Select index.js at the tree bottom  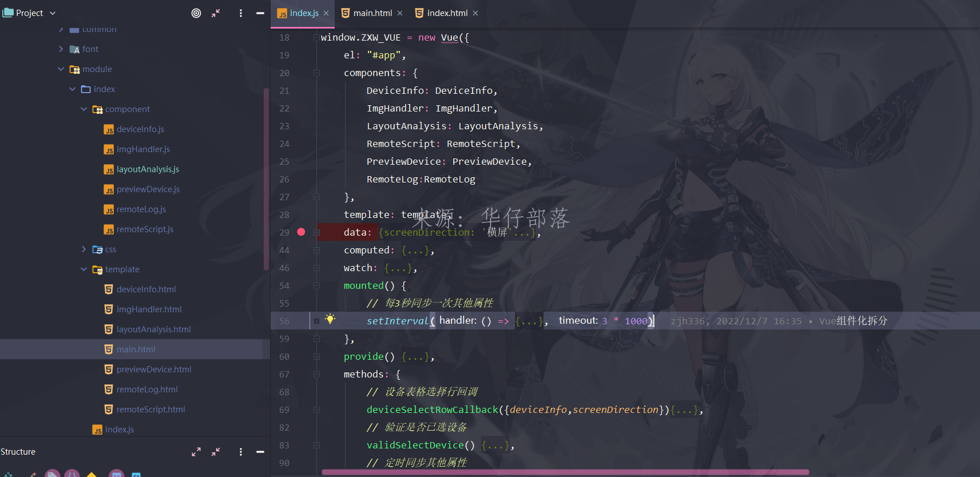click(120, 430)
